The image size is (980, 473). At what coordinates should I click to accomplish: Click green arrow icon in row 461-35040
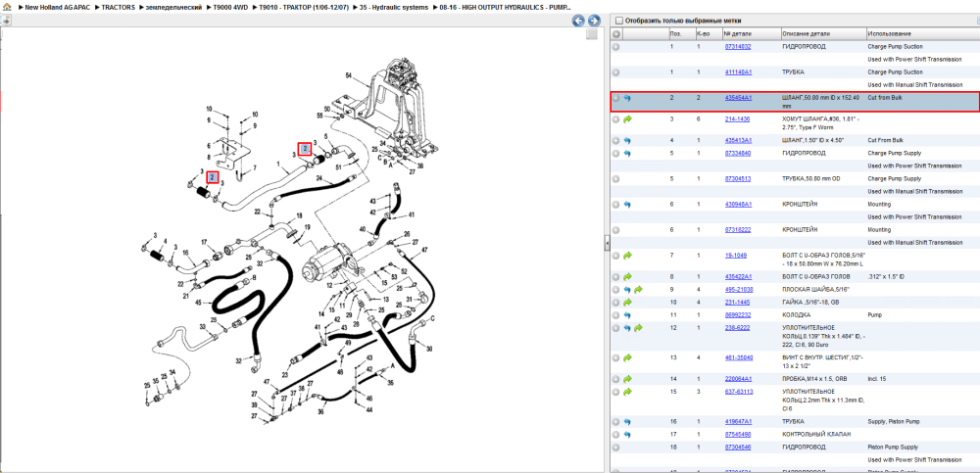627,358
